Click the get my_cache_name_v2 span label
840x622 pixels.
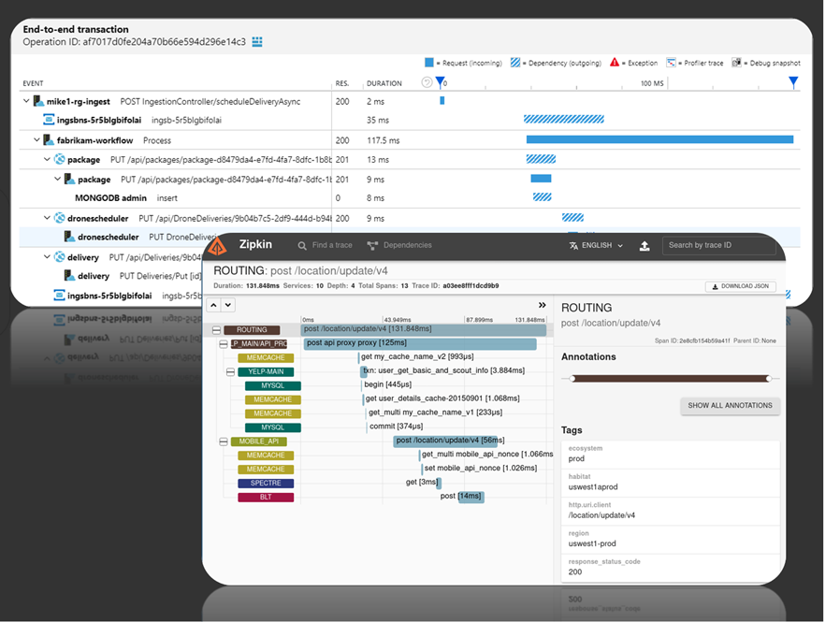pos(417,356)
